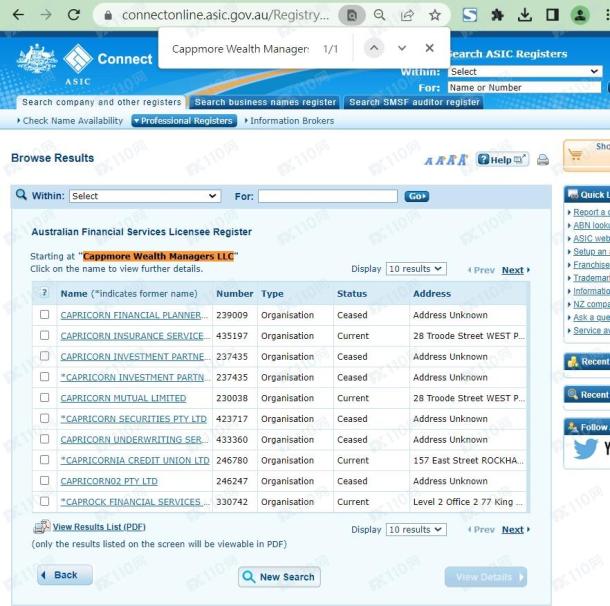Click the browser forward arrow
Image resolution: width=610 pixels, height=606 pixels.
coord(46,15)
